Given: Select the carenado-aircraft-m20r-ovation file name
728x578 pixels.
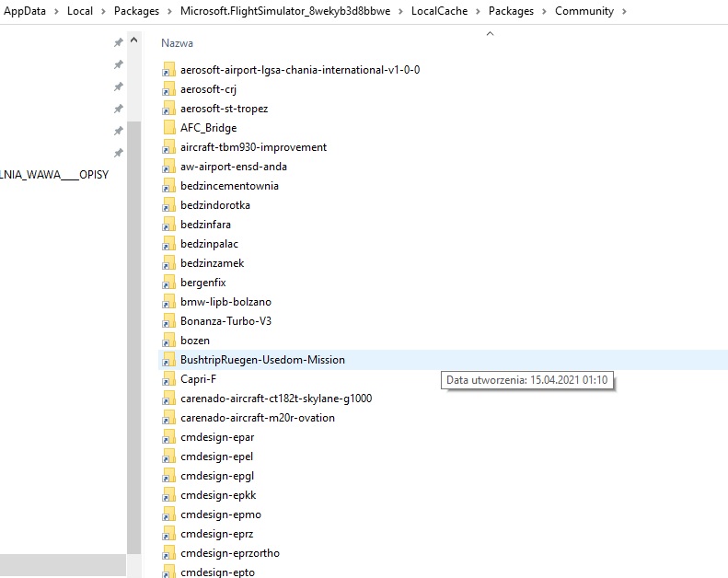Looking at the screenshot, I should 257,418.
